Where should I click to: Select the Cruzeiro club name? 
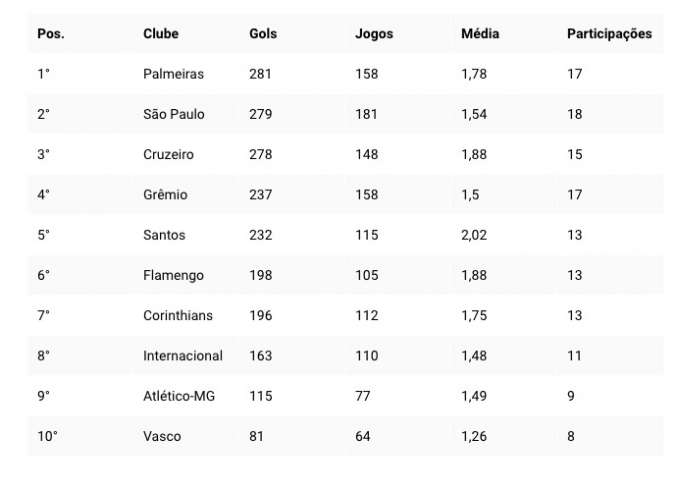[169, 155]
